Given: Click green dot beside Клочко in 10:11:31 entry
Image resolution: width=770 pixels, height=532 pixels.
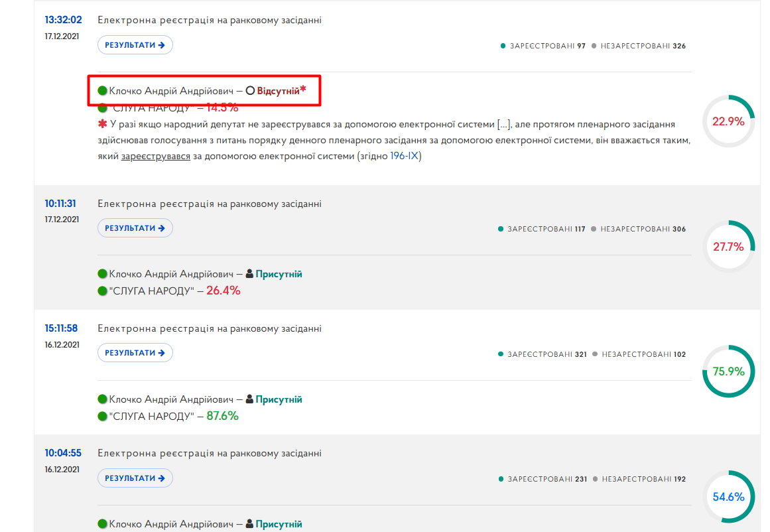Looking at the screenshot, I should [102, 273].
